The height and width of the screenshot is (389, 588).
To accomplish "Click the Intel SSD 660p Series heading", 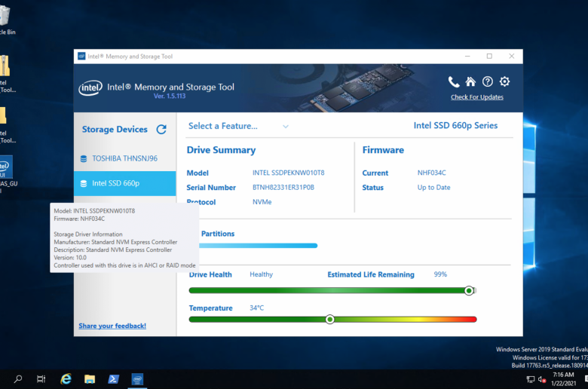I will 455,126.
